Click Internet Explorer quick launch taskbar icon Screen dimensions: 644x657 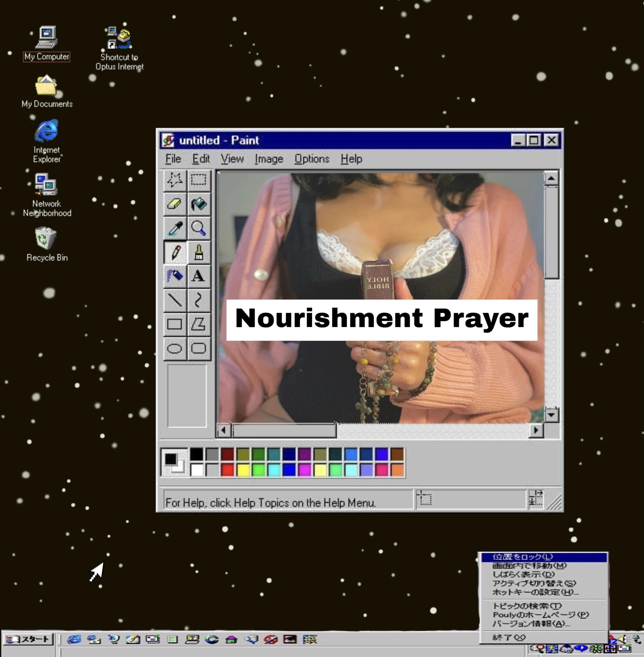click(74, 639)
